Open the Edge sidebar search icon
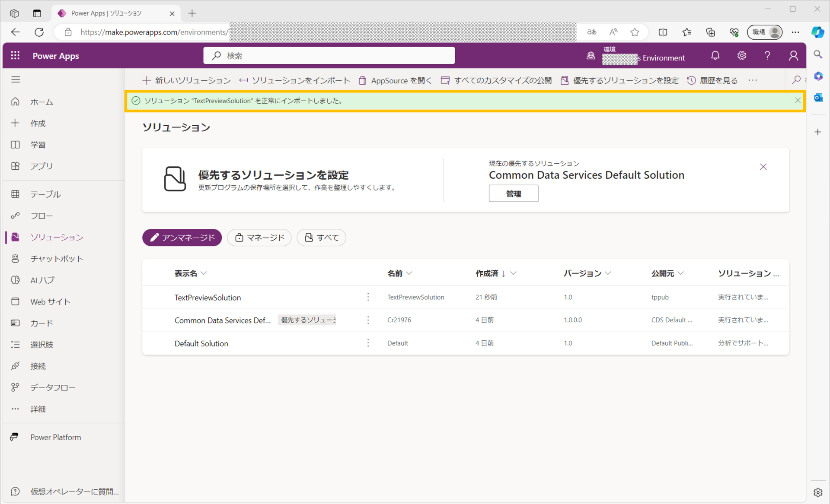830x504 pixels. [818, 54]
